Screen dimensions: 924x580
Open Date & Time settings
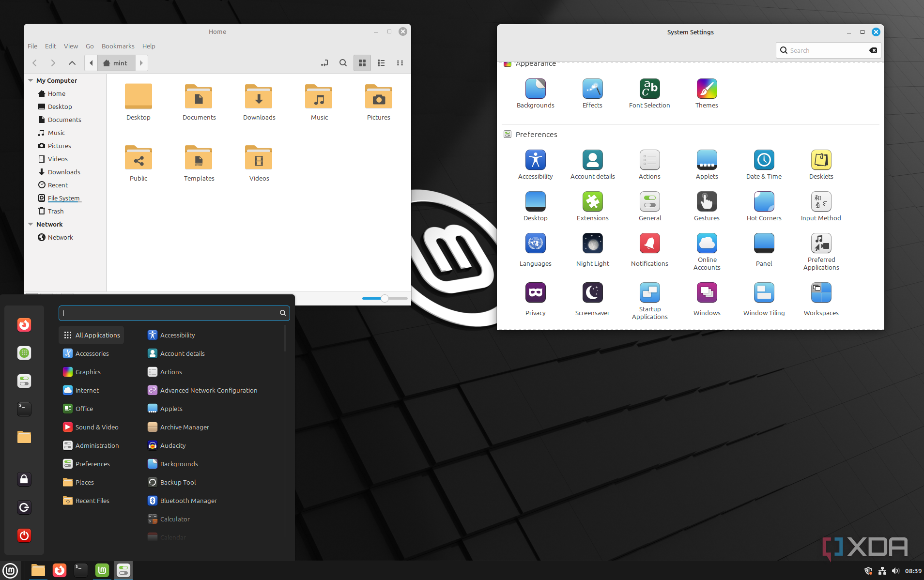coord(764,165)
